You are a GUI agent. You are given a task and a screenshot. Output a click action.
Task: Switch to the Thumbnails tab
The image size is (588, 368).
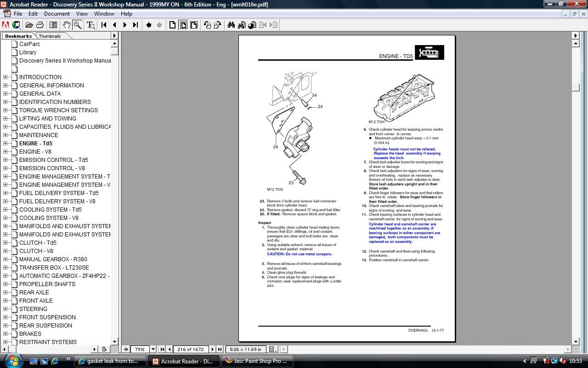pyautogui.click(x=50, y=36)
